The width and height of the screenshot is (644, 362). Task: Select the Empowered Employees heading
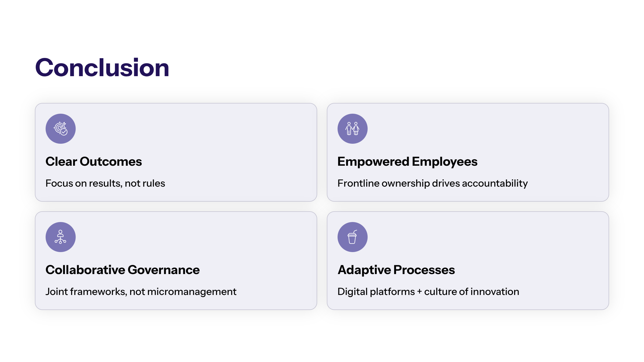tap(407, 161)
